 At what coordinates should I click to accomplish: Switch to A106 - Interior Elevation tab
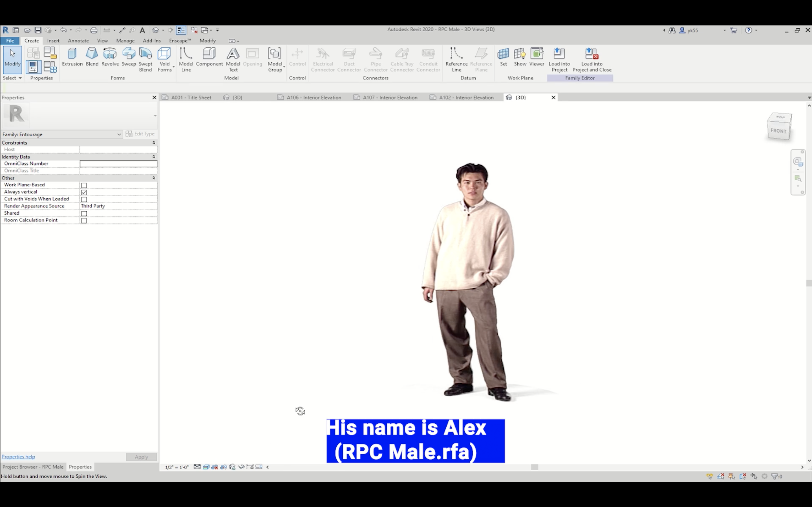click(x=314, y=97)
